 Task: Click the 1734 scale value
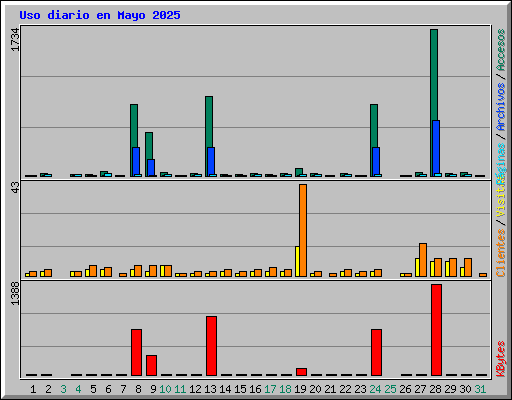[15, 39]
